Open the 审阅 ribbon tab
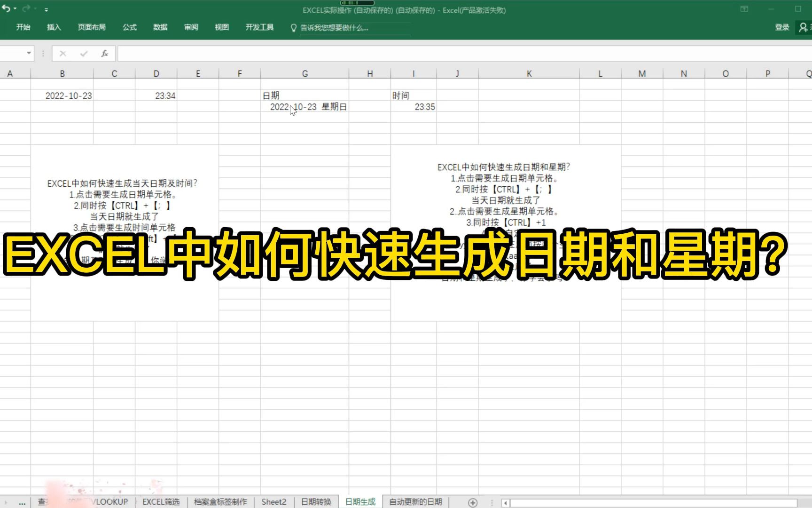The height and width of the screenshot is (508, 812). click(191, 27)
